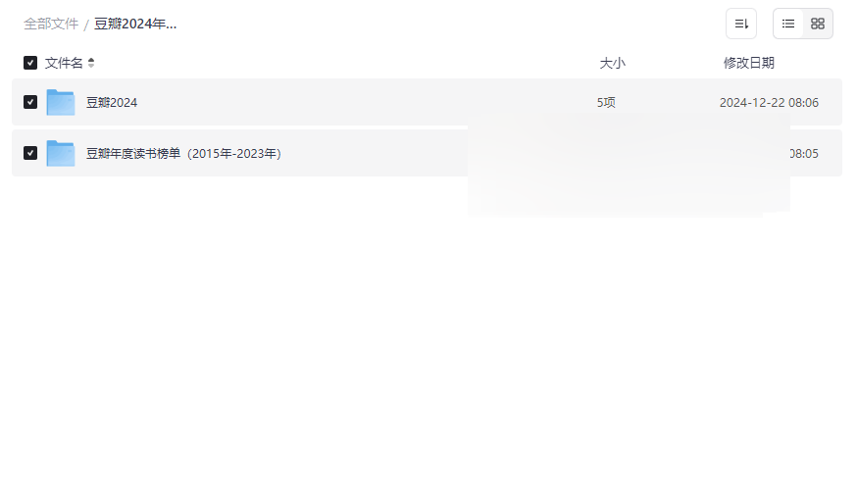Click the sort arrows beside 文件名
Screen dimensions: 857x504
click(x=91, y=63)
